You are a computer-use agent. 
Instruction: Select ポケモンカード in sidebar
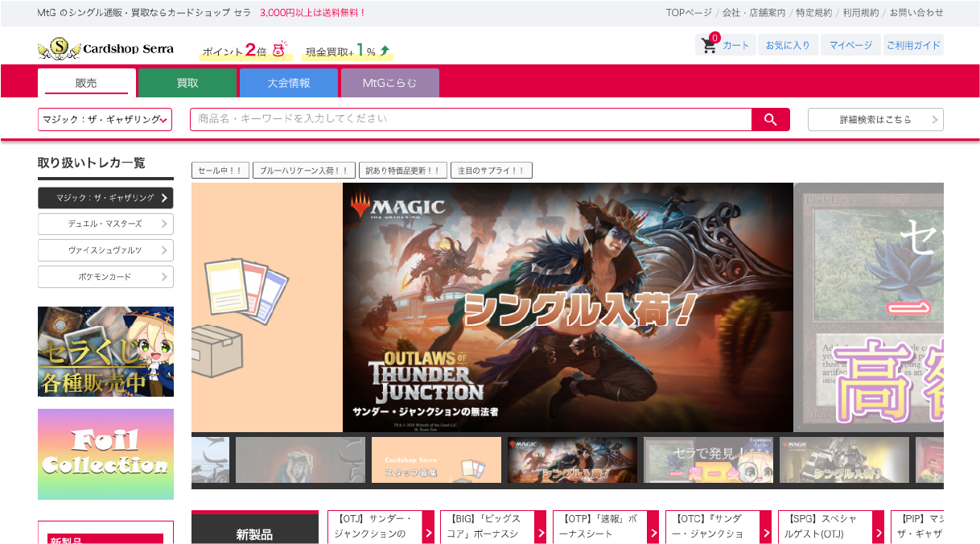click(x=105, y=277)
